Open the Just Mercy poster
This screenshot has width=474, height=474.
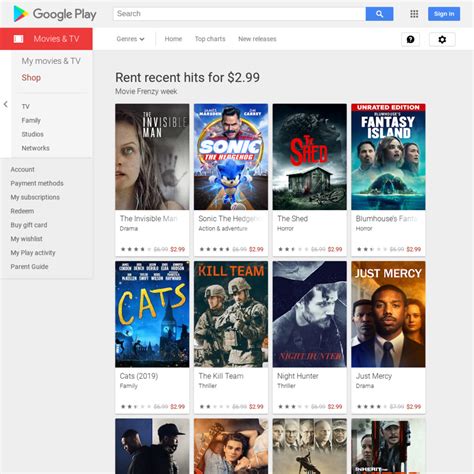388,314
